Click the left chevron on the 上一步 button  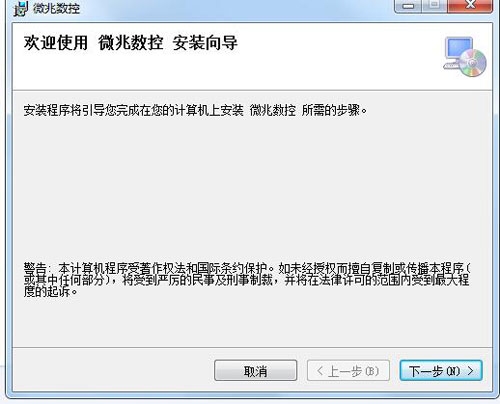[x=320, y=371]
